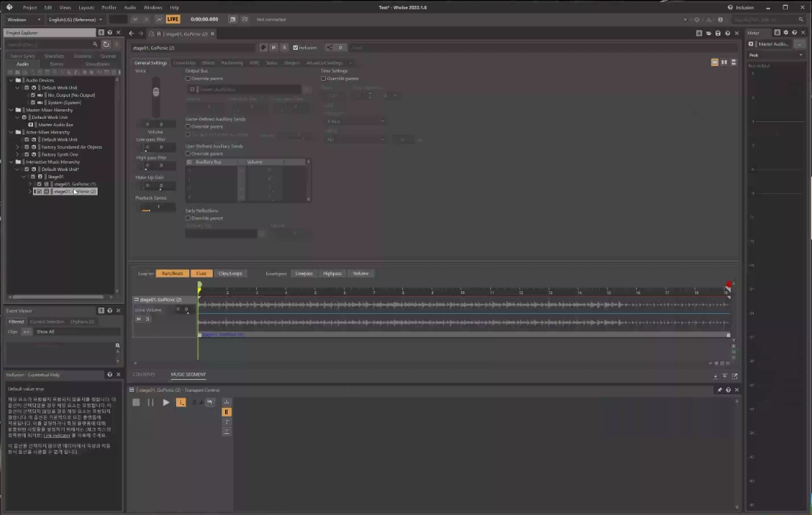Toggle Cues snap button
The image size is (812, 515).
[x=202, y=274]
